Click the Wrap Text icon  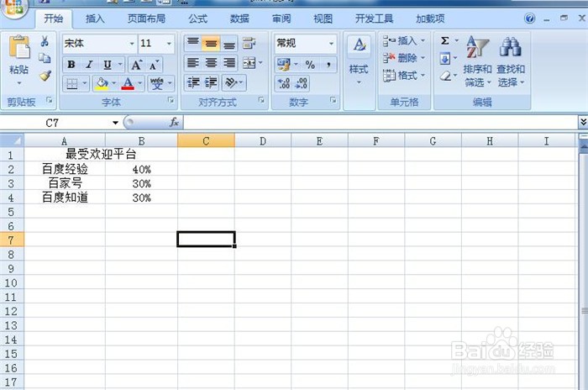[249, 43]
